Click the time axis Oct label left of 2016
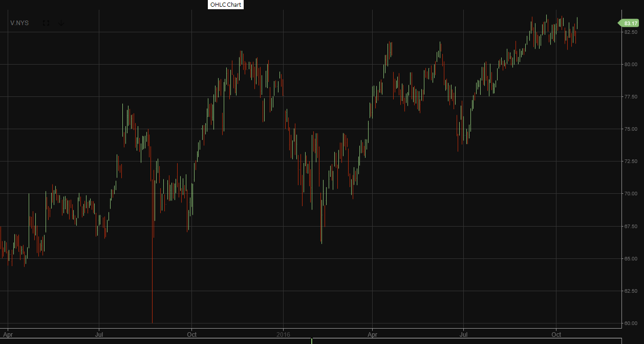This screenshot has height=344, width=644. pos(192,334)
